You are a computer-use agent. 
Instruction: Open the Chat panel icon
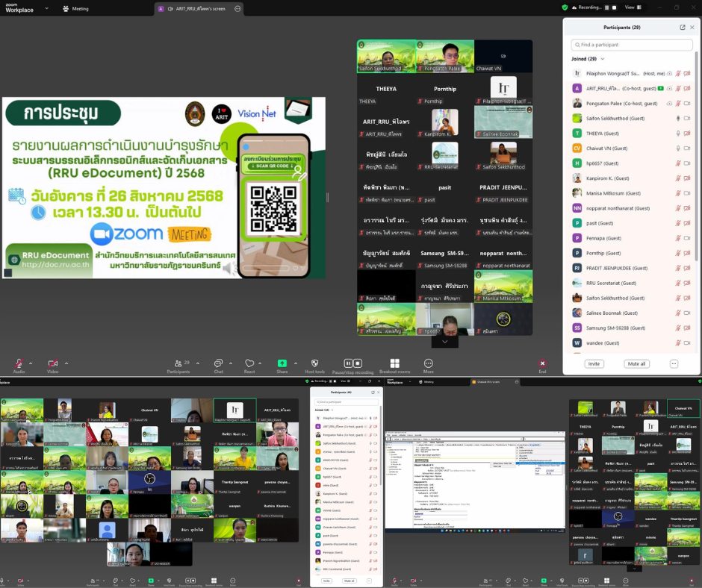click(x=218, y=363)
